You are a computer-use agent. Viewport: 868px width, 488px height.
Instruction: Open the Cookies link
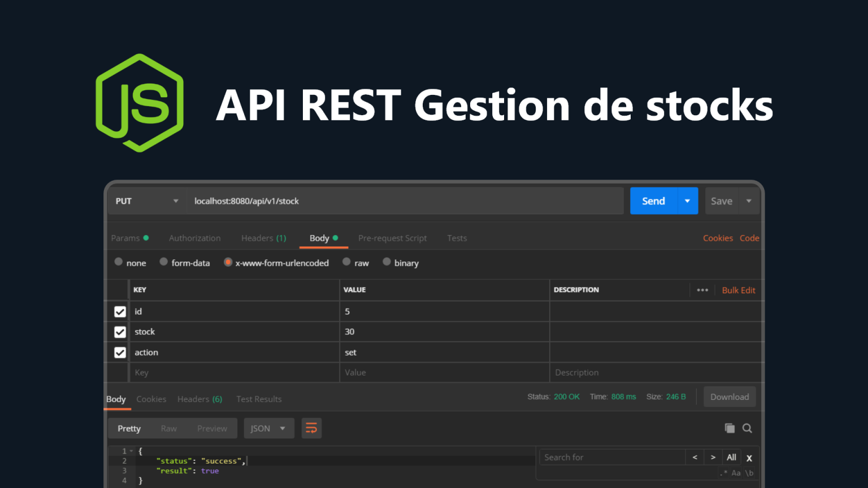pyautogui.click(x=718, y=238)
